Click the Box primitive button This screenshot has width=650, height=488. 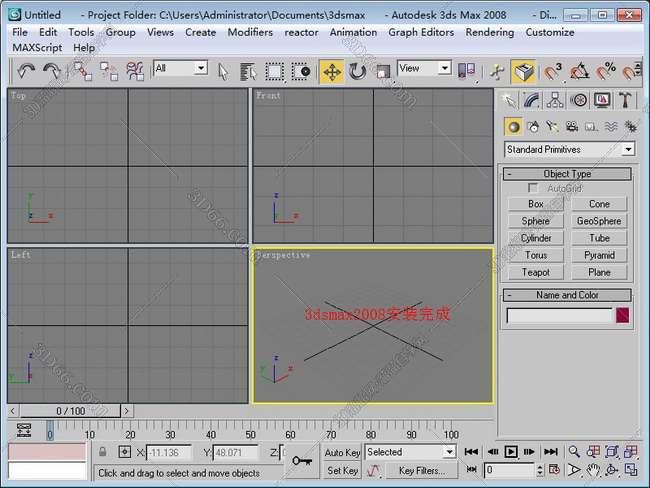536,204
